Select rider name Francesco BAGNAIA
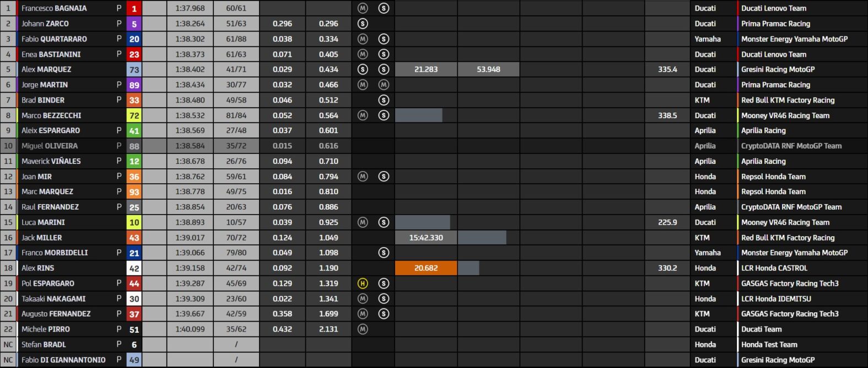The width and height of the screenshot is (868, 368). (x=54, y=8)
